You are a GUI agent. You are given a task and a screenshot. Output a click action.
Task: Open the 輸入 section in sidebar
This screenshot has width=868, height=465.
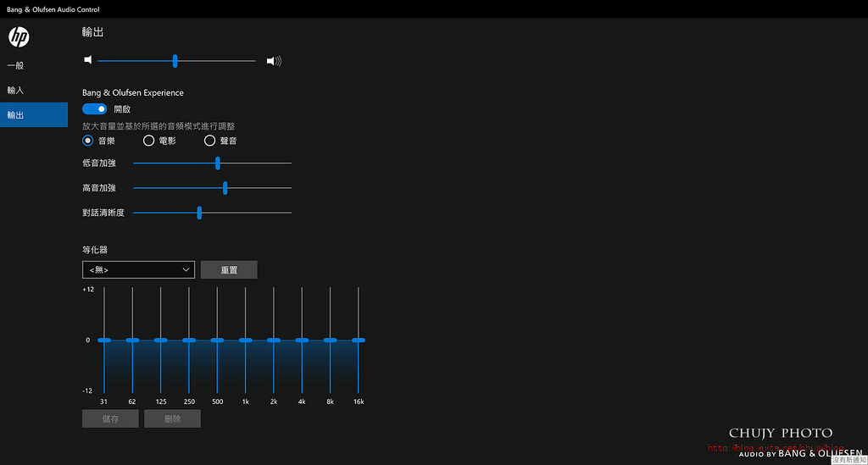(34, 90)
